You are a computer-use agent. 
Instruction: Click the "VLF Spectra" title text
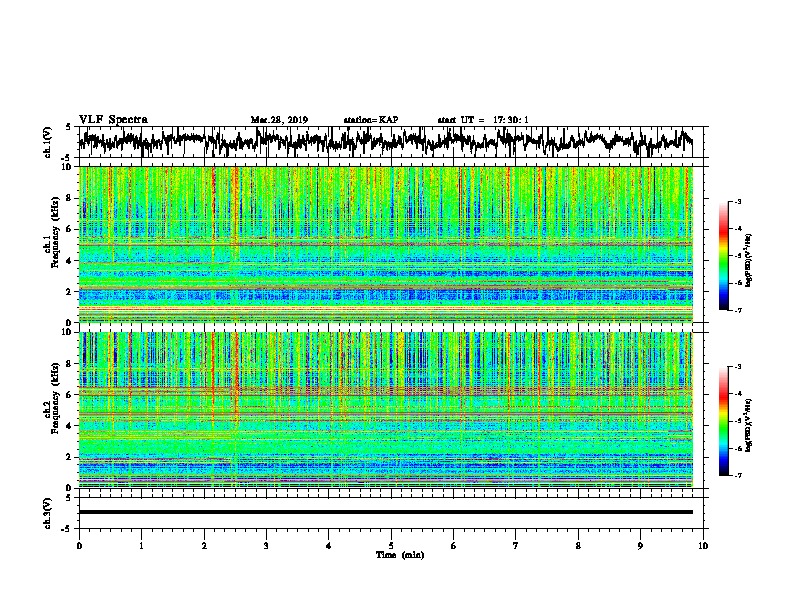113,120
